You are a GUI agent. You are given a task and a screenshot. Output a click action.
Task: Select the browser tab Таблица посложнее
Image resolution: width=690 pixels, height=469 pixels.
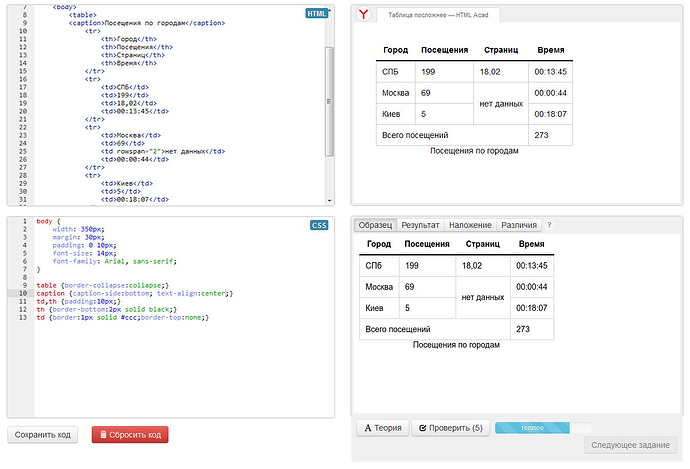[x=438, y=15]
